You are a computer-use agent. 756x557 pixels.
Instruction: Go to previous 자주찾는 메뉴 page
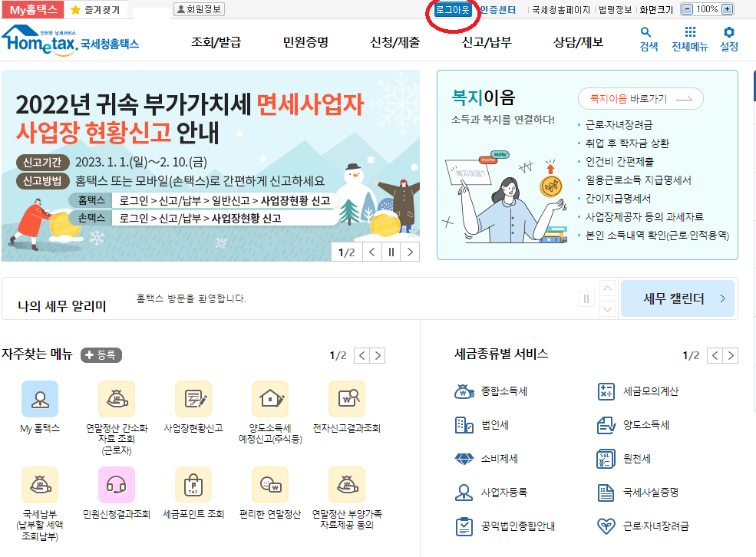(361, 355)
